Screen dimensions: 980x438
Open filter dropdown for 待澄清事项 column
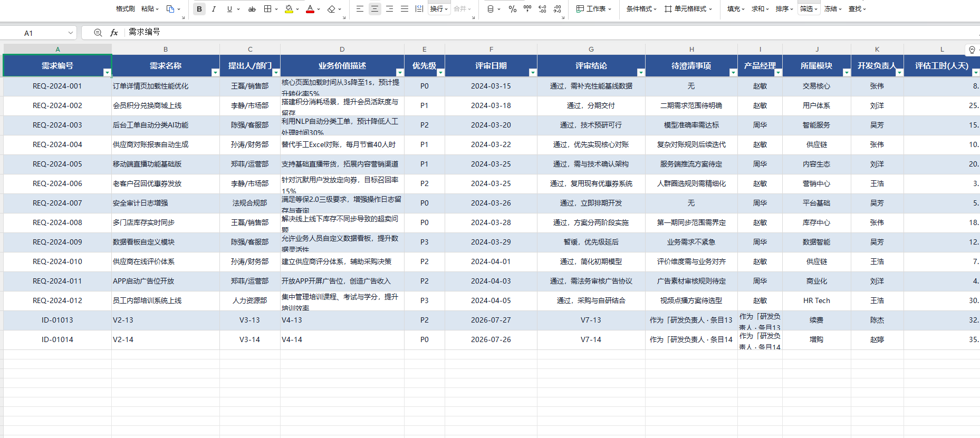click(733, 72)
